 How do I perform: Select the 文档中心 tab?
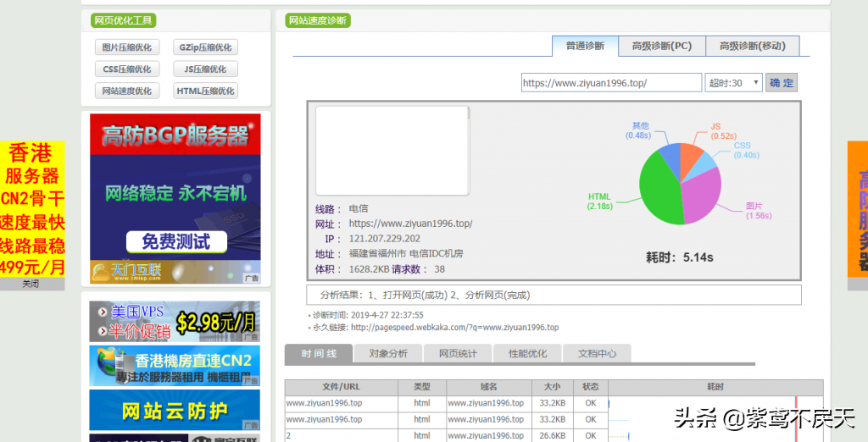(x=597, y=353)
